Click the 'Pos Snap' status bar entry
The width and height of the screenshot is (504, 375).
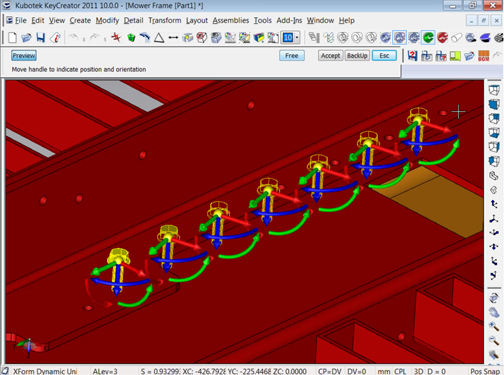click(x=485, y=371)
